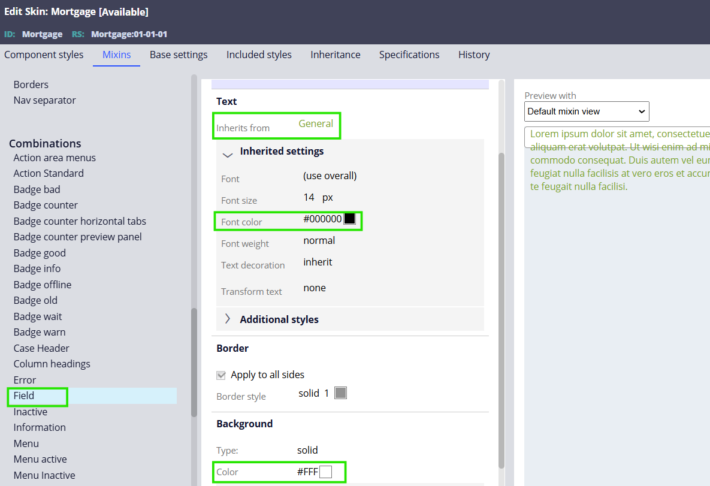Image resolution: width=710 pixels, height=486 pixels.
Task: Select Badge bad combination
Action: click(x=37, y=189)
